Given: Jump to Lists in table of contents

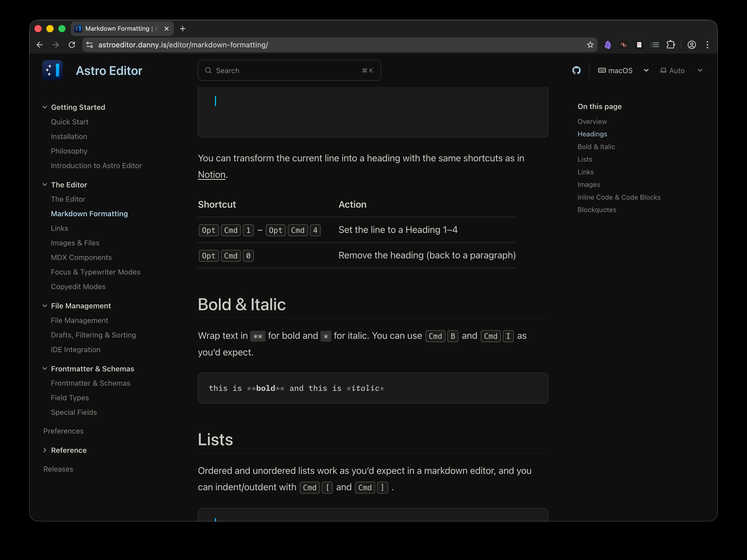Looking at the screenshot, I should point(585,159).
